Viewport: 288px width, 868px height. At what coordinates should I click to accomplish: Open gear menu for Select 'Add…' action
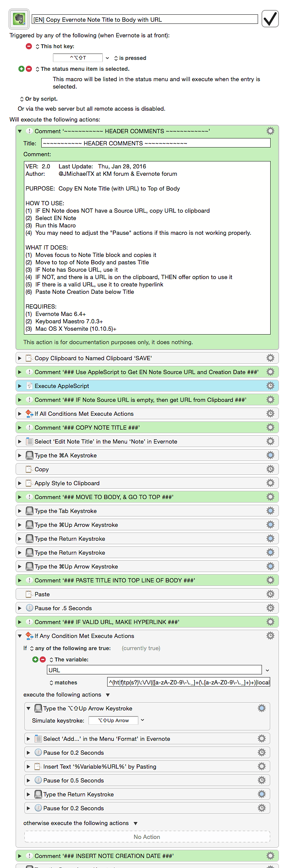[x=262, y=739]
